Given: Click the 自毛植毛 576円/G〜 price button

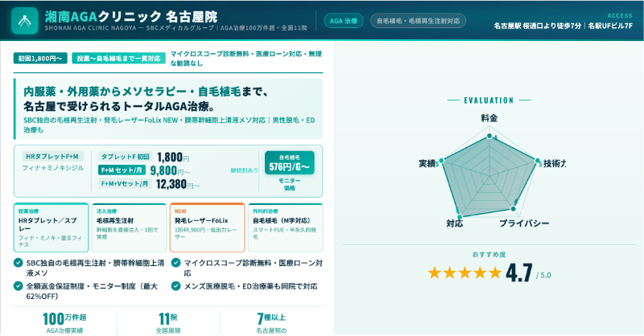Looking at the screenshot, I should (290, 163).
